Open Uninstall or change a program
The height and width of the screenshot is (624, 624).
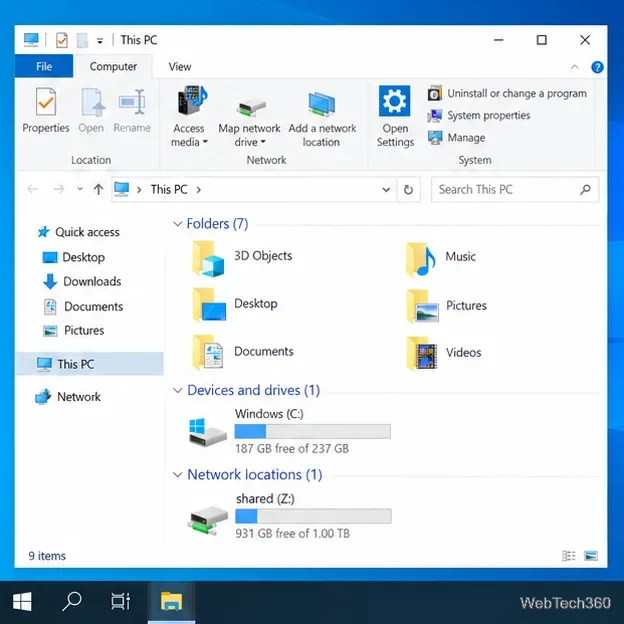coord(507,94)
